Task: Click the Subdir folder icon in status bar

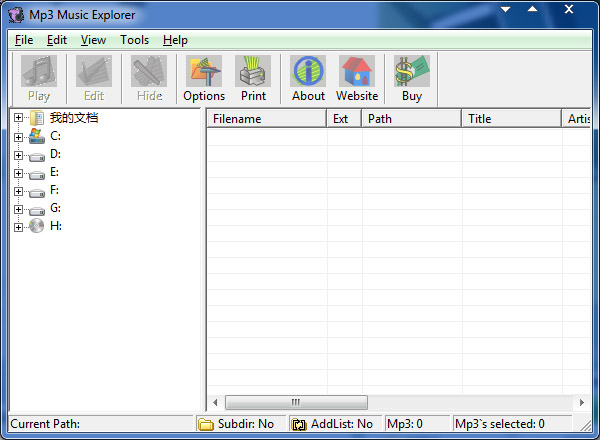Action: click(x=206, y=424)
